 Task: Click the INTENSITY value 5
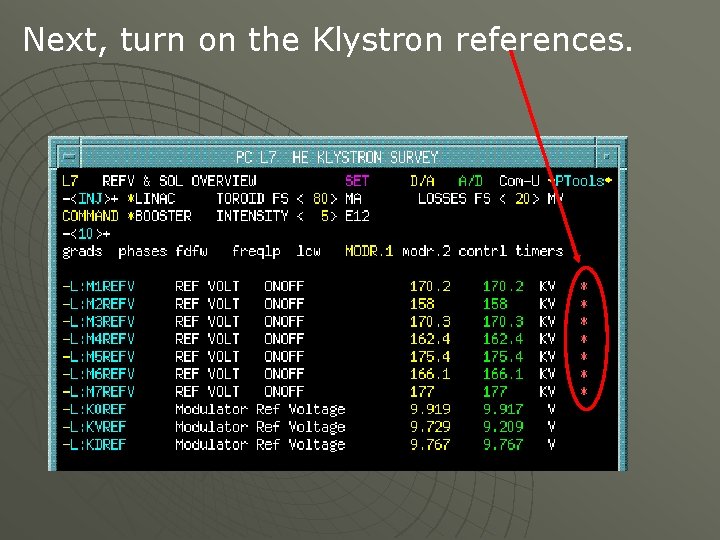click(325, 216)
